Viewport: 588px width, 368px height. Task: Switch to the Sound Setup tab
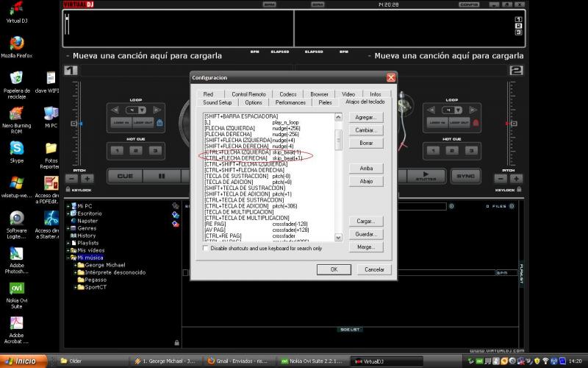click(217, 102)
